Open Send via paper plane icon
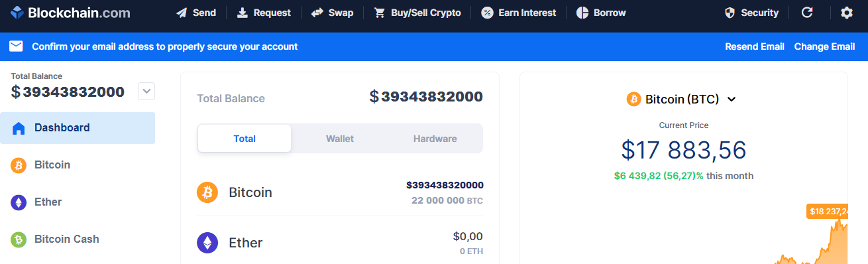 (182, 13)
